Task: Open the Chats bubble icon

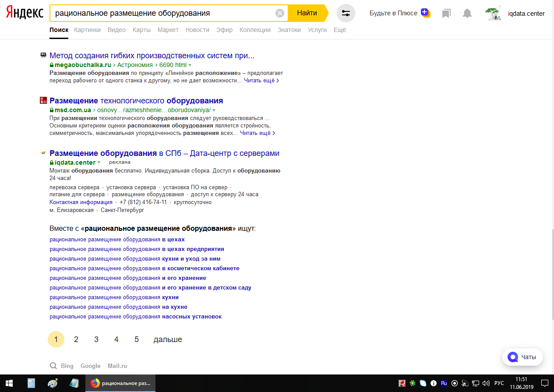Action: (x=512, y=357)
